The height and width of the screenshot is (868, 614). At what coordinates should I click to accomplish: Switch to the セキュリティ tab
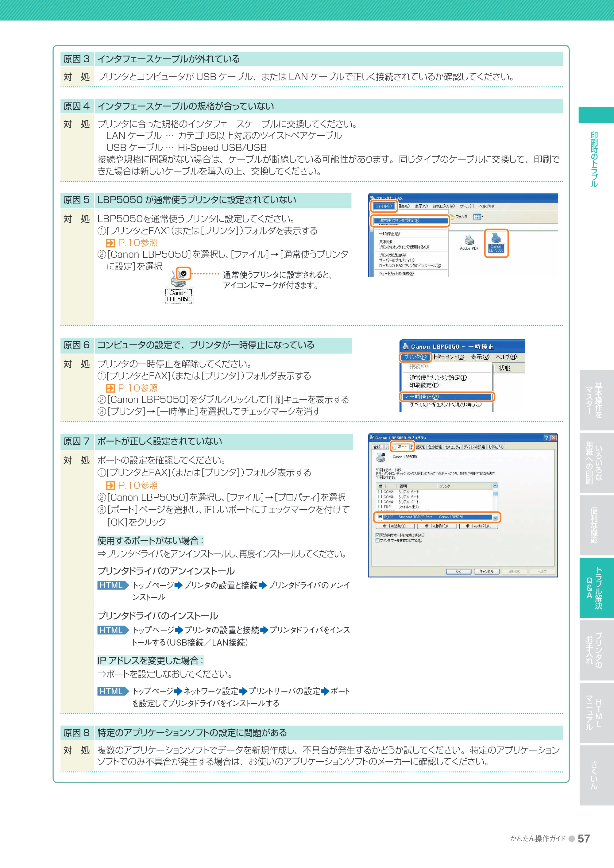[x=453, y=447]
